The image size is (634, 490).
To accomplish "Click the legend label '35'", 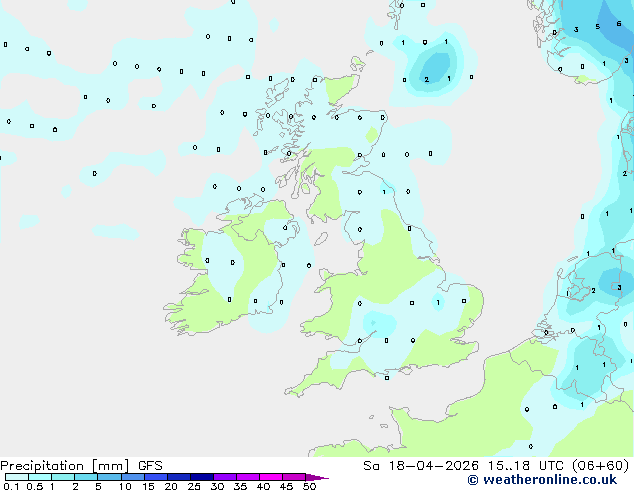I will pos(240,486).
